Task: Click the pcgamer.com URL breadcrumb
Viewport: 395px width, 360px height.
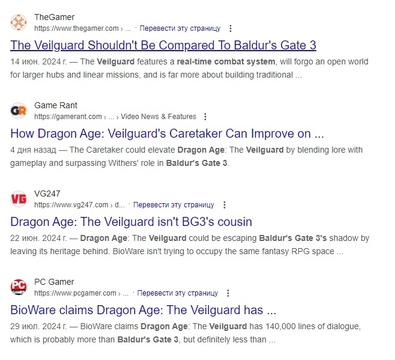Action: click(81, 293)
